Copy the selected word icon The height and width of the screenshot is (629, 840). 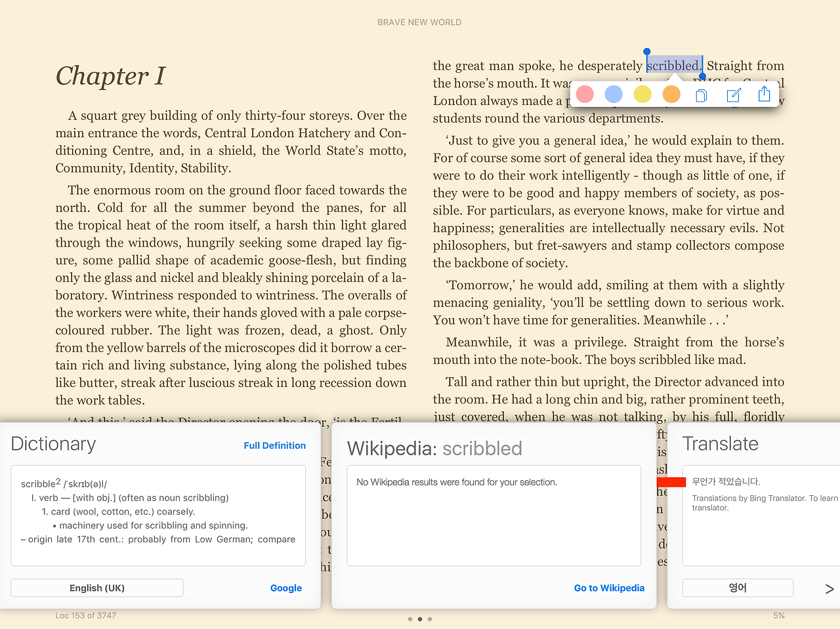pyautogui.click(x=701, y=96)
